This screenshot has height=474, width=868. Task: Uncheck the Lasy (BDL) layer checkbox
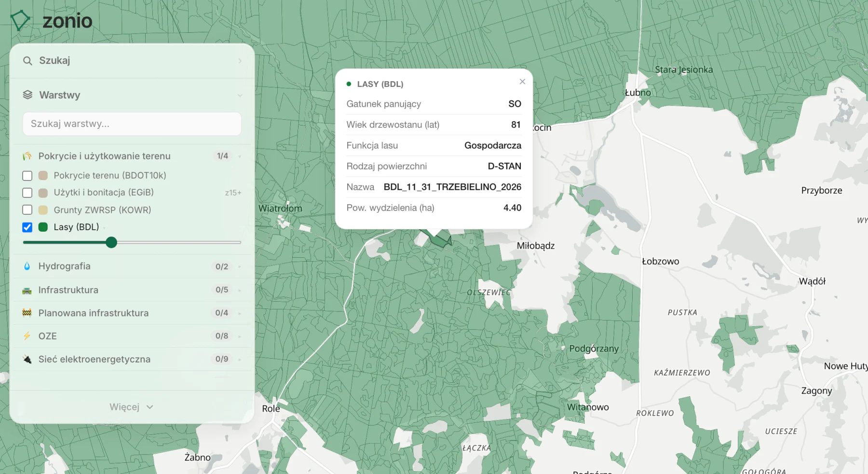click(x=27, y=227)
